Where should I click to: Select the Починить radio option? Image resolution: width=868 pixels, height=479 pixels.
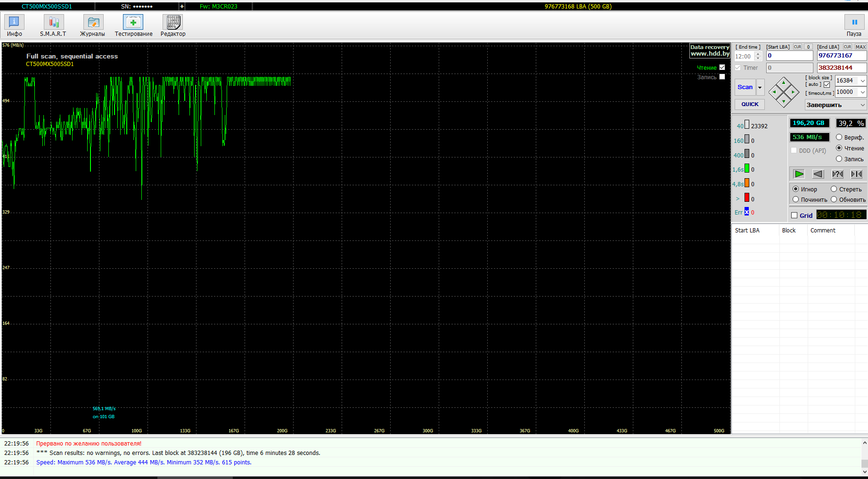[796, 199]
